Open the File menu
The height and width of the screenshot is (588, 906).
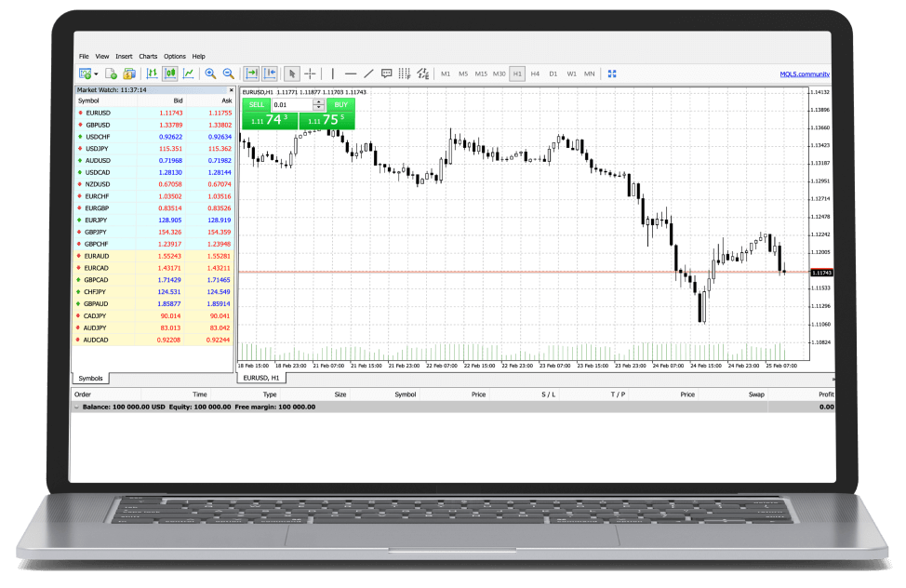[x=84, y=56]
